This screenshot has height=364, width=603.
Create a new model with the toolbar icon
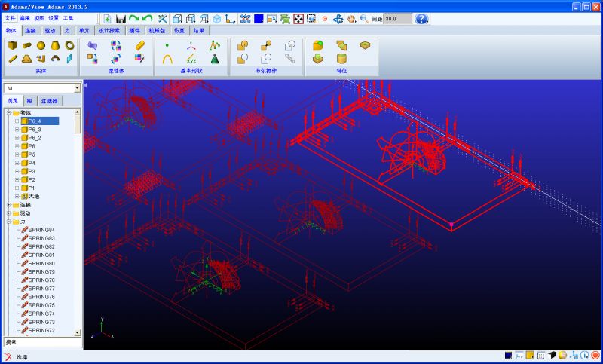point(107,19)
